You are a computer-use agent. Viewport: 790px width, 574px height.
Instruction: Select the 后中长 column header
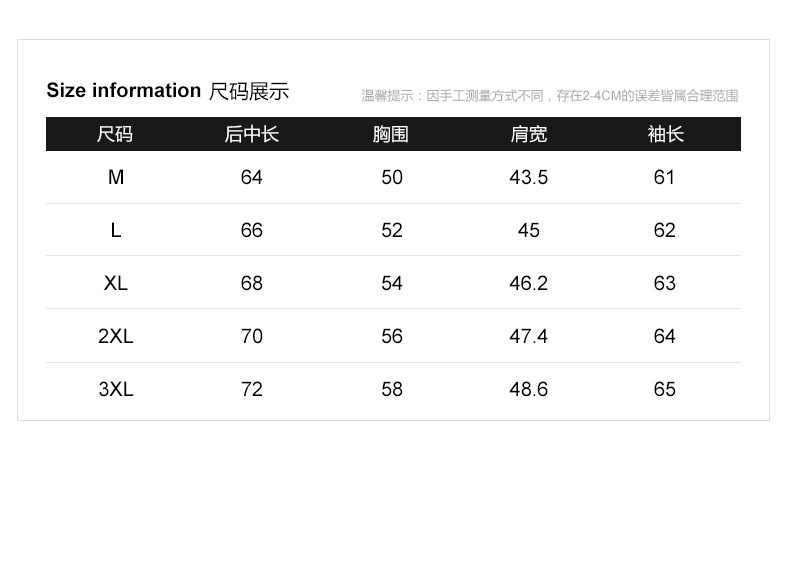coord(251,135)
